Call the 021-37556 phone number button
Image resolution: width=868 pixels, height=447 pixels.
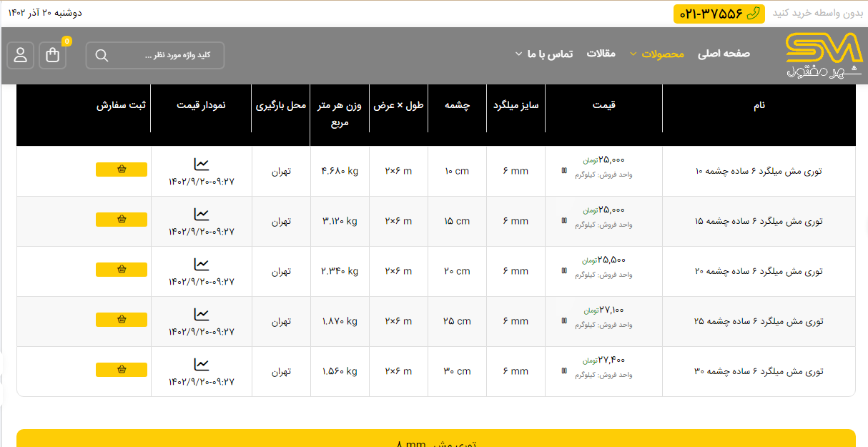pyautogui.click(x=719, y=14)
